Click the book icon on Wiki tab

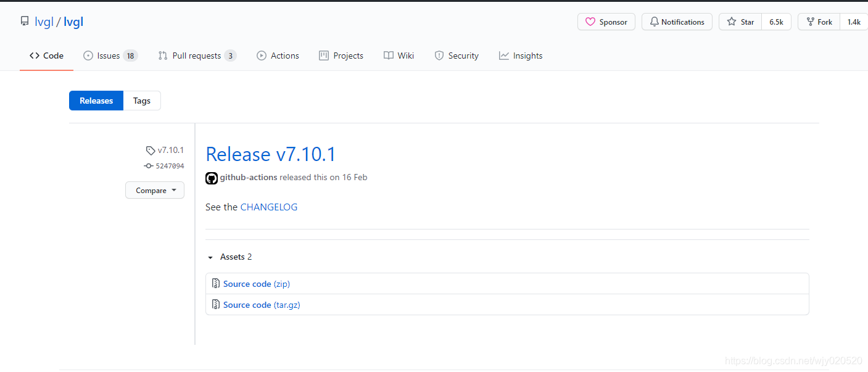(x=389, y=56)
